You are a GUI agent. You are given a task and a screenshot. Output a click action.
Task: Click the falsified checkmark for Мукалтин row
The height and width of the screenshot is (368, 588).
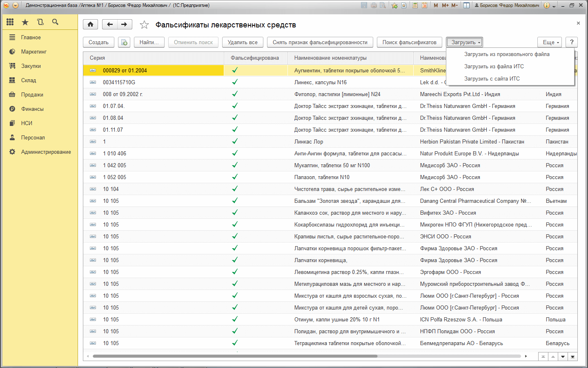tap(235, 165)
